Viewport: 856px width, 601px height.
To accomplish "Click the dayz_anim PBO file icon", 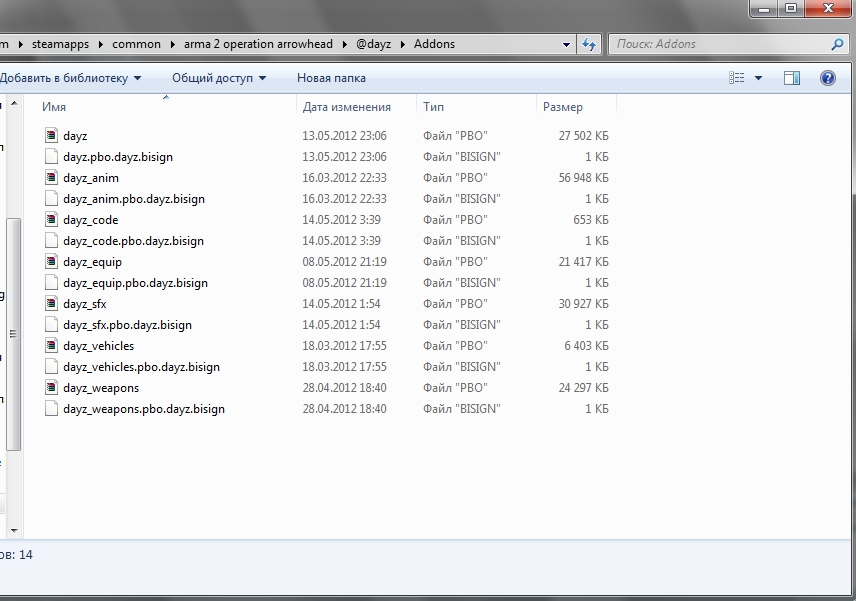I will click(51, 177).
